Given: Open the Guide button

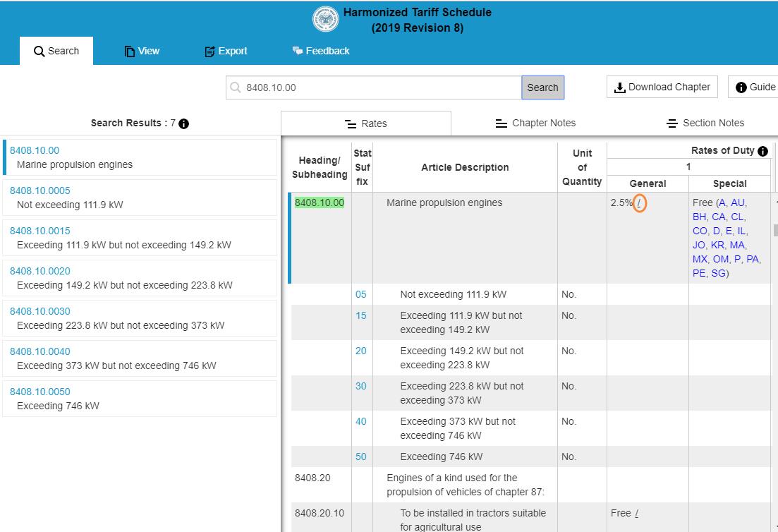Looking at the screenshot, I should (753, 87).
